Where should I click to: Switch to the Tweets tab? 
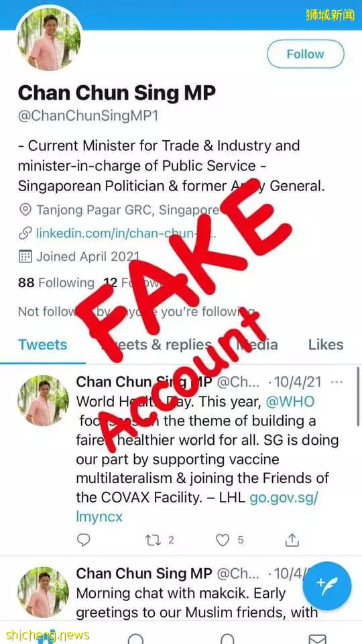click(x=43, y=345)
